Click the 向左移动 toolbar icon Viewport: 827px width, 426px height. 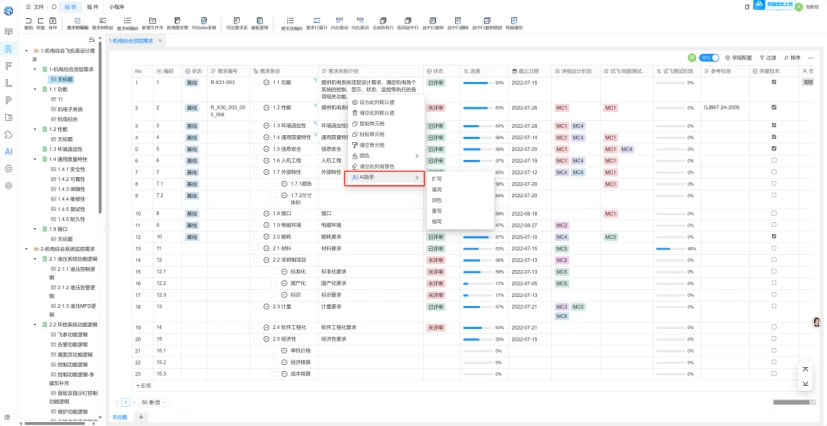coord(339,21)
